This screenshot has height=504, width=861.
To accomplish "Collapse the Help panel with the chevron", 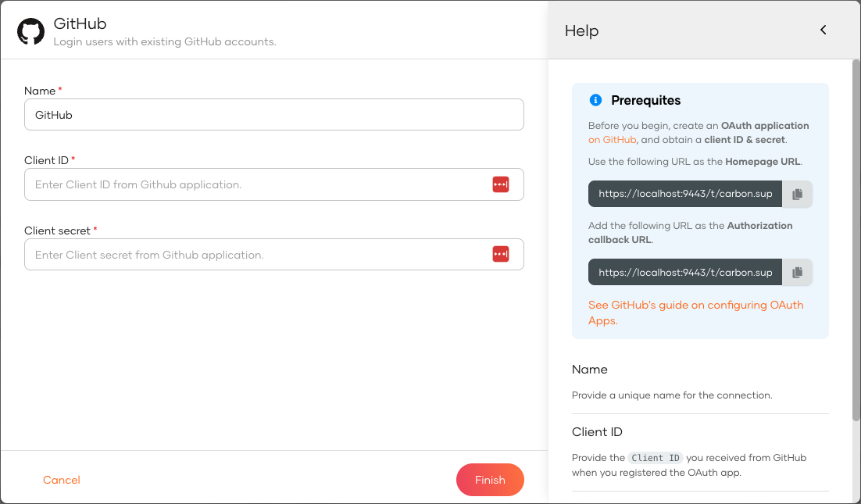I will click(823, 30).
